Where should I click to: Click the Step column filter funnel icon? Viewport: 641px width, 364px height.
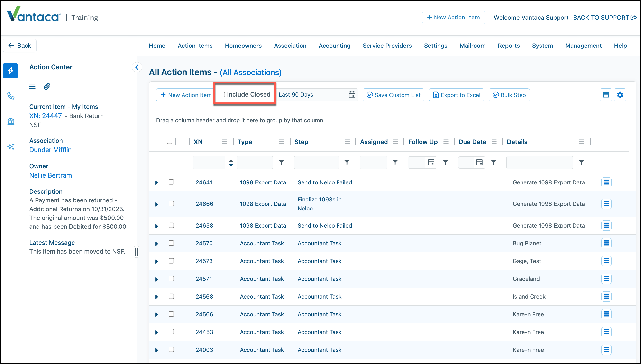coord(347,163)
